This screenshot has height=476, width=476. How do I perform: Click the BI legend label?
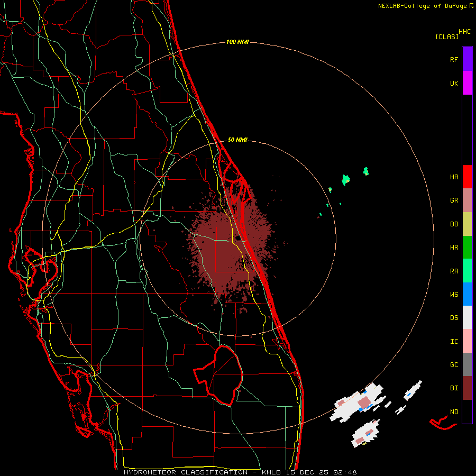(454, 388)
